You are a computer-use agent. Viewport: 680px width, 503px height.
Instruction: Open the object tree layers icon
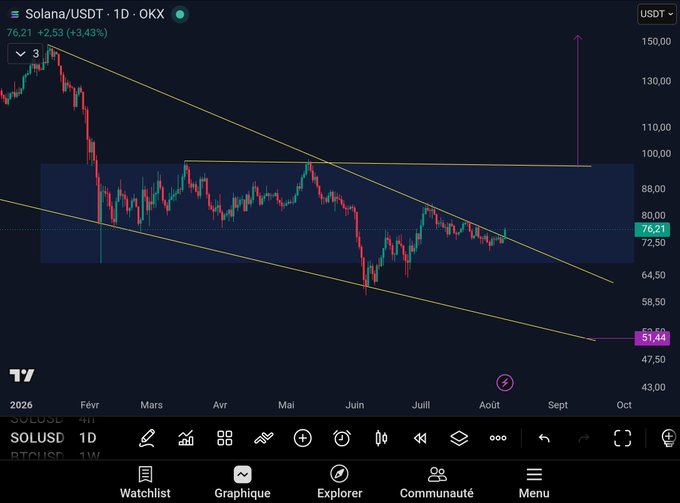(459, 438)
